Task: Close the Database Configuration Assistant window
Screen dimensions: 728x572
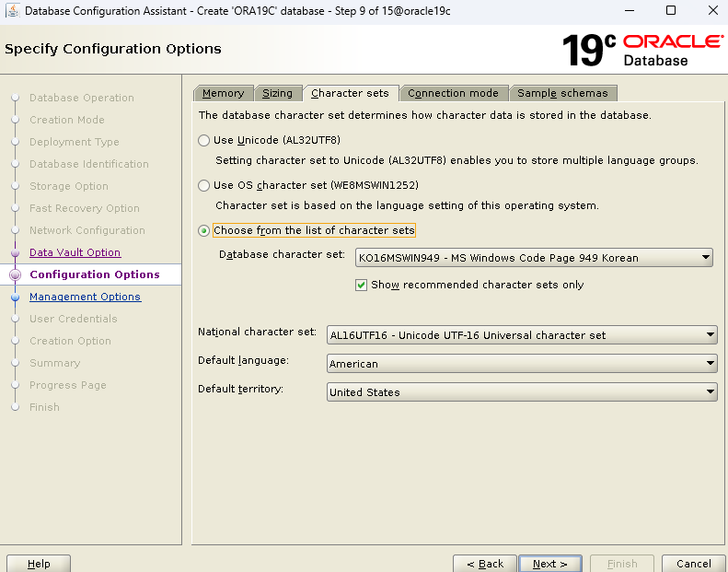Action: (x=713, y=10)
